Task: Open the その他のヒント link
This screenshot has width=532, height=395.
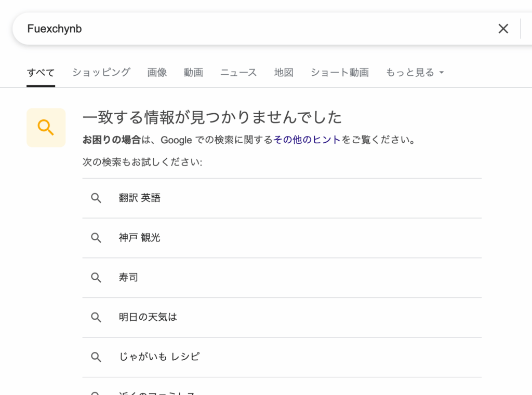Action: (x=307, y=140)
